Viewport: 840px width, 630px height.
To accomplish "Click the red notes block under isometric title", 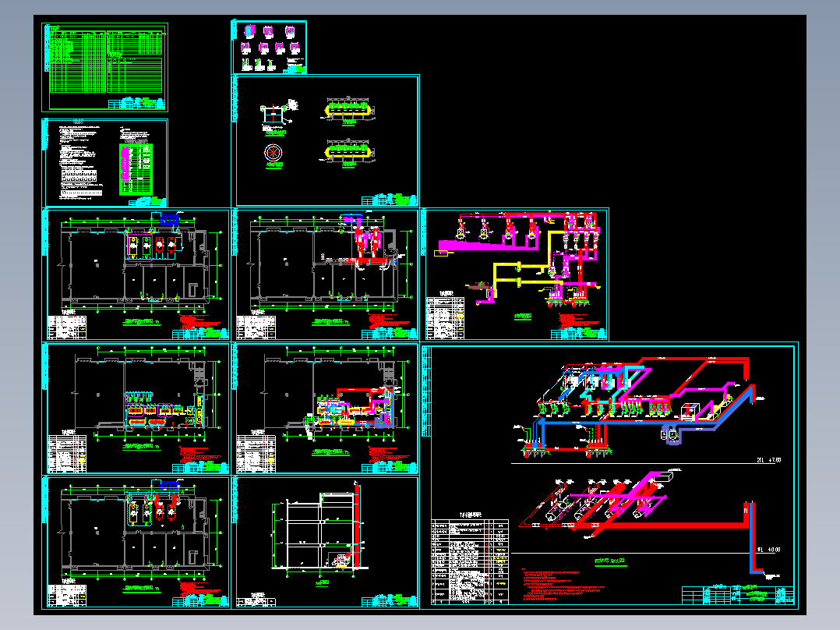I will (x=563, y=585).
